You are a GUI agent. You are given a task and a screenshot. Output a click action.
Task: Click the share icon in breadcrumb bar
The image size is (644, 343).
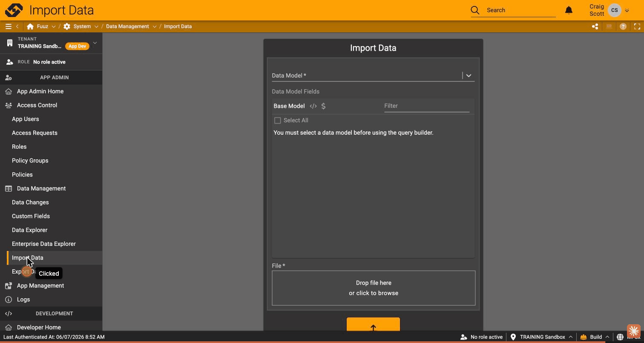point(595,26)
